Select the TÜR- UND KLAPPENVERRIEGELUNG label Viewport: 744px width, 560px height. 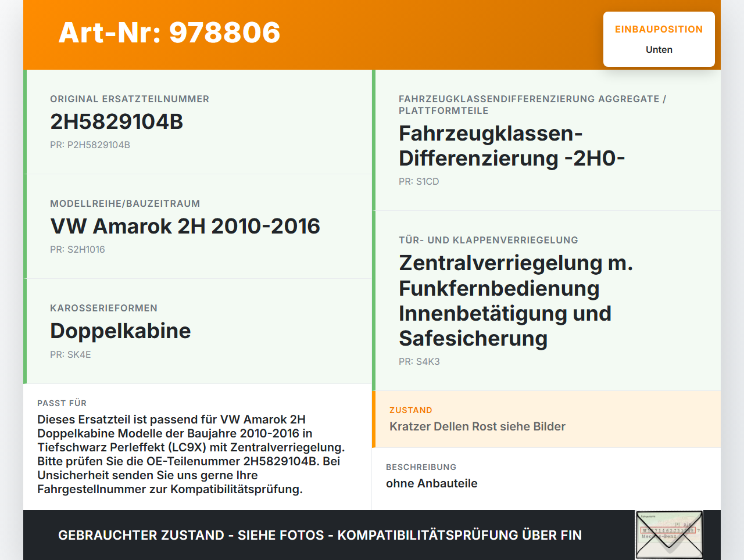tap(488, 240)
